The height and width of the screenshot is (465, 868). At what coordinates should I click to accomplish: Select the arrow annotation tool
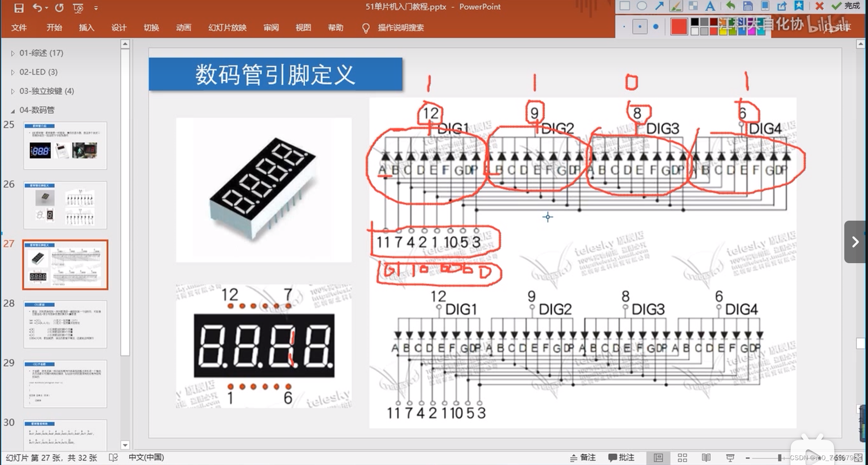(659, 6)
